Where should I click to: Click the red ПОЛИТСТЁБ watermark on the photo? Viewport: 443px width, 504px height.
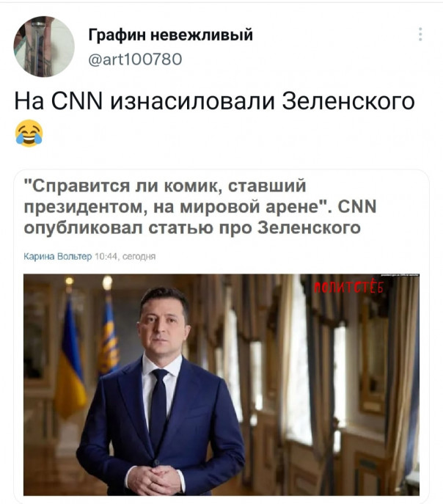pos(348,288)
